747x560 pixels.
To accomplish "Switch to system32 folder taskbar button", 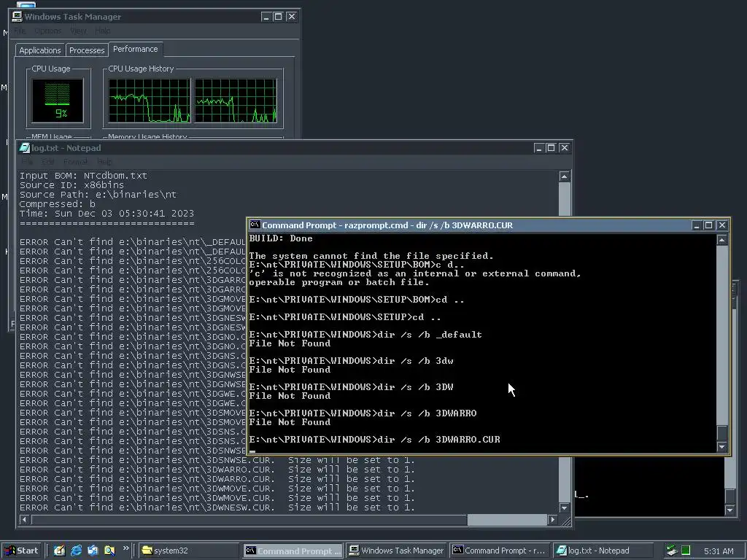I will (189, 551).
